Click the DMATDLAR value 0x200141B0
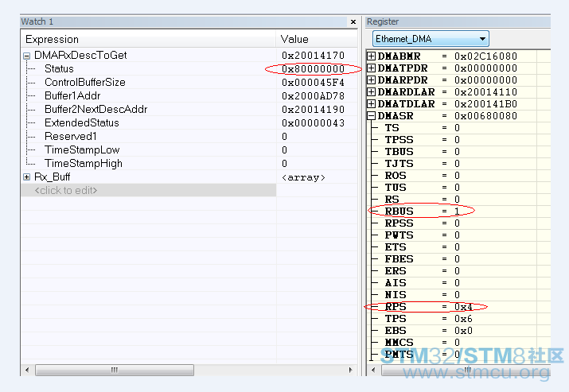569x392 pixels. pos(486,104)
